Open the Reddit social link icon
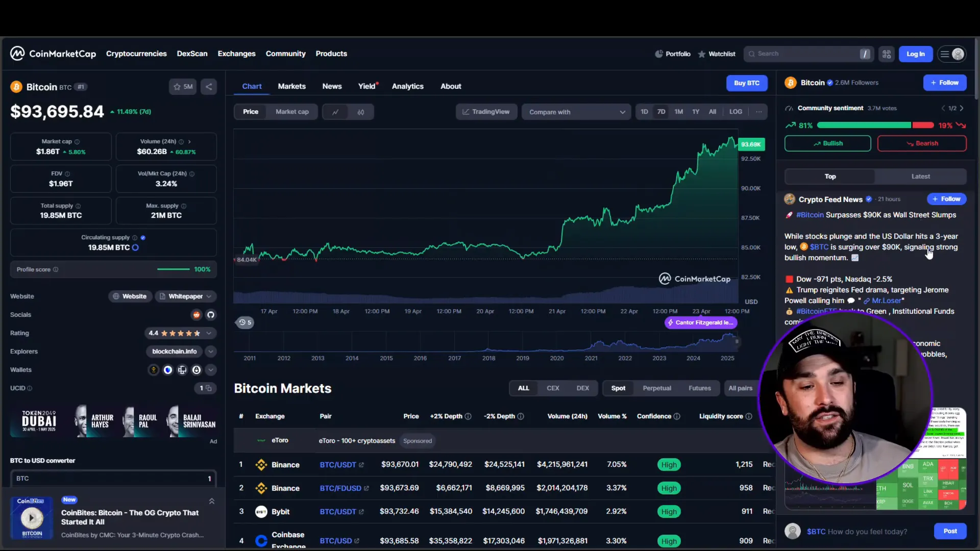 point(197,315)
